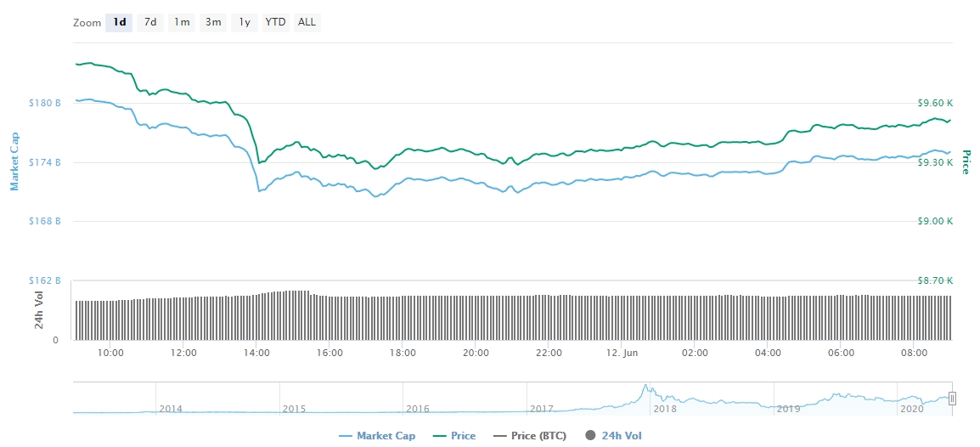This screenshot has width=980, height=447.
Task: Click the $8.70 K price axis label
Action: (x=935, y=280)
